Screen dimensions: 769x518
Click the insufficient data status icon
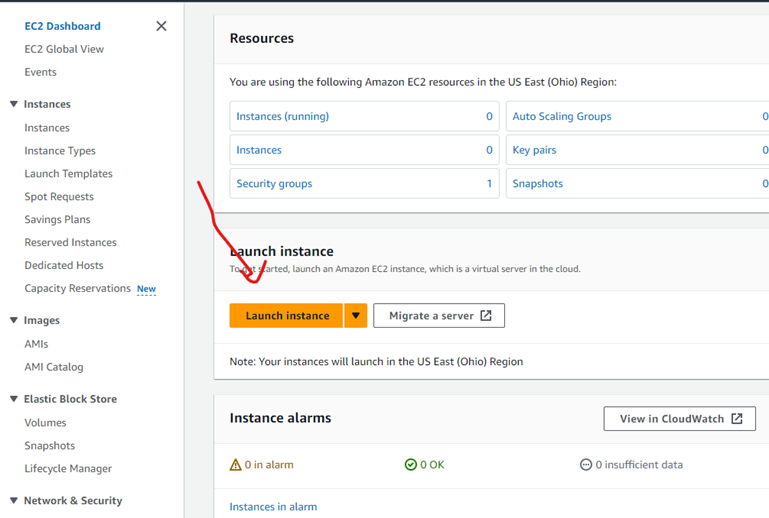586,465
